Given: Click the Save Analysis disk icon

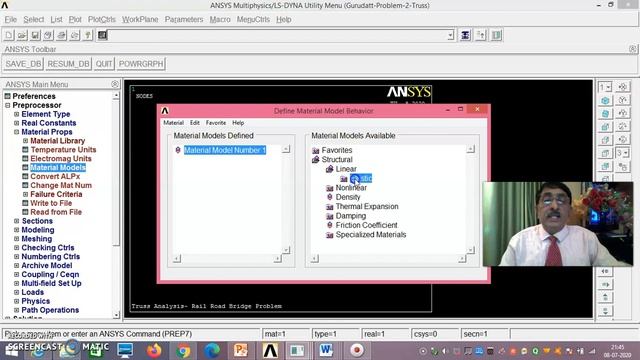Looking at the screenshot, I should (x=35, y=36).
